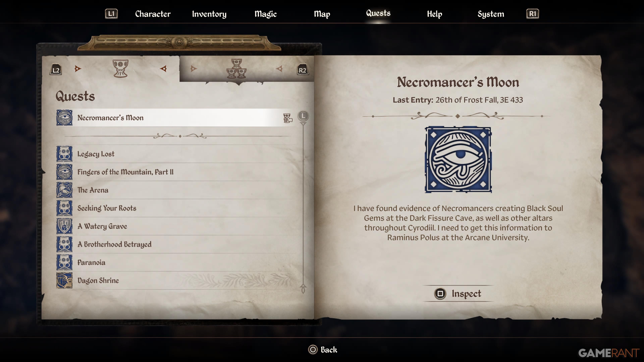
Task: Open the Map tab
Action: pyautogui.click(x=322, y=14)
